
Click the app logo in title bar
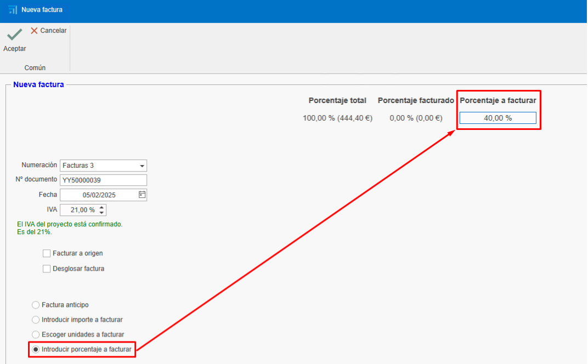coord(13,9)
